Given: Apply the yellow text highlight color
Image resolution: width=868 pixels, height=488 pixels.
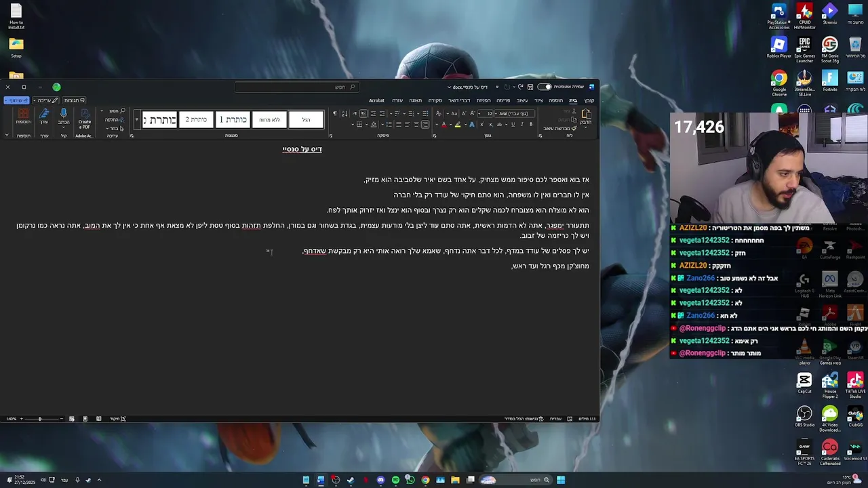Looking at the screenshot, I should (458, 125).
